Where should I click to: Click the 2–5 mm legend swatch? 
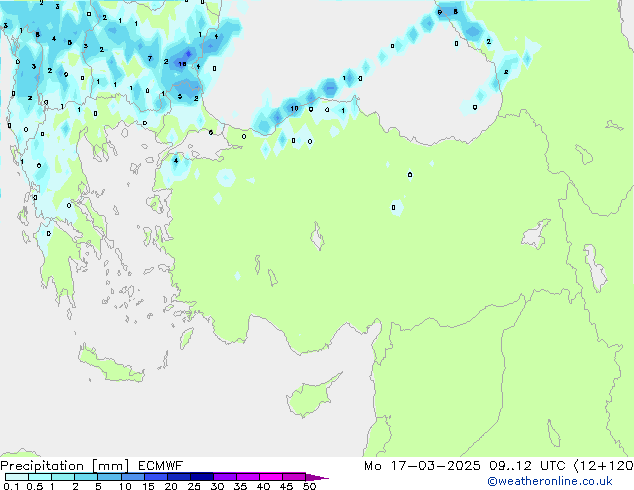click(86, 477)
